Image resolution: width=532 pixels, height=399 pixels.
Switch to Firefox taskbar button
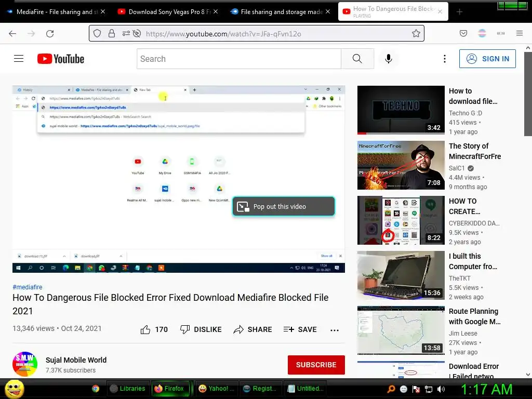pos(169,389)
